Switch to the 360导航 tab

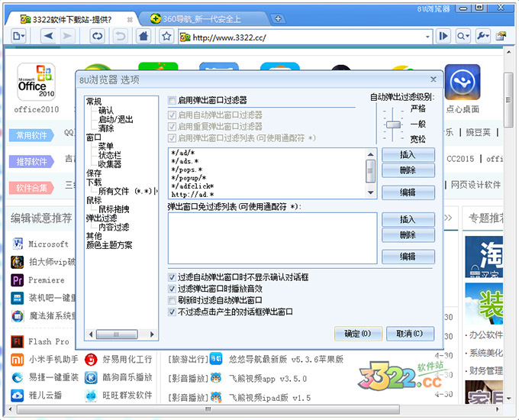pyautogui.click(x=202, y=19)
